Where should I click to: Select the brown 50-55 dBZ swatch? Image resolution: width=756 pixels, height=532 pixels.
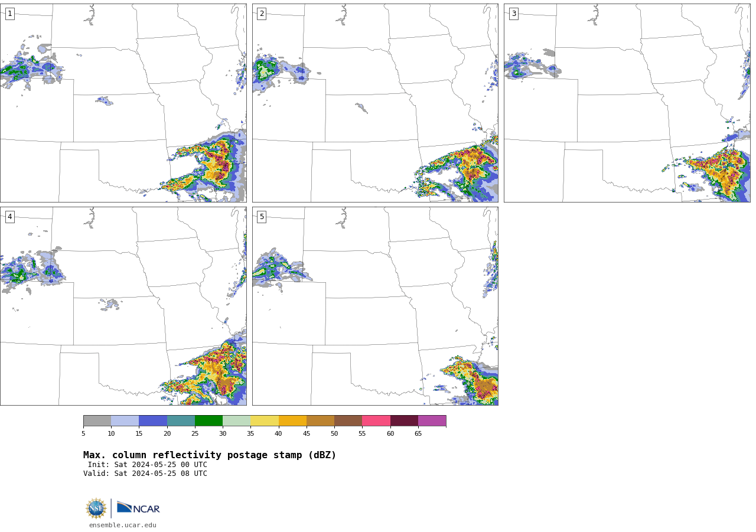(348, 421)
